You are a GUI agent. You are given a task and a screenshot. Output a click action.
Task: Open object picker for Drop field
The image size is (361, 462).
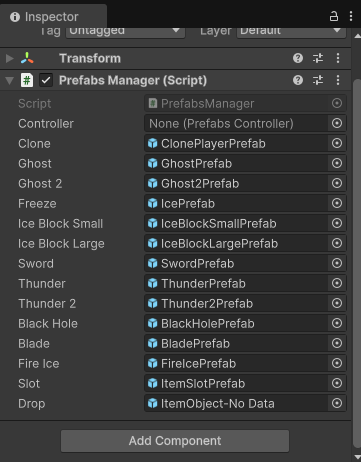coord(337,403)
